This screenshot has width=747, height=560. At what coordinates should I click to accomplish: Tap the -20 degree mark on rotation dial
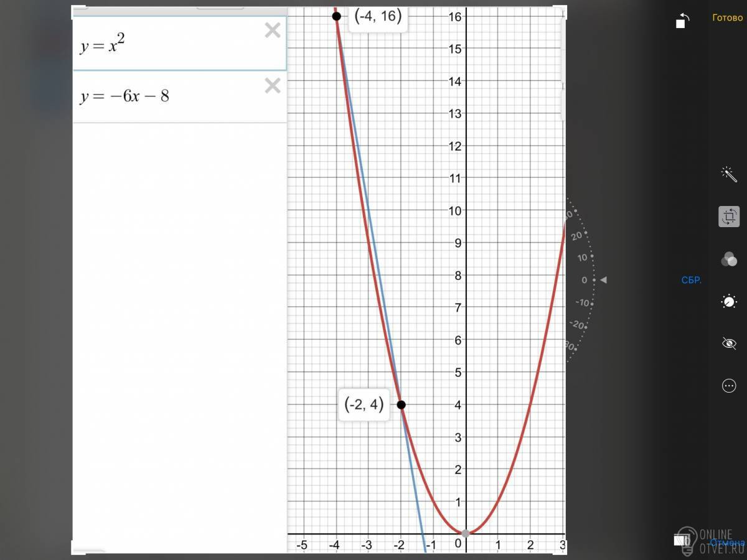pyautogui.click(x=577, y=325)
